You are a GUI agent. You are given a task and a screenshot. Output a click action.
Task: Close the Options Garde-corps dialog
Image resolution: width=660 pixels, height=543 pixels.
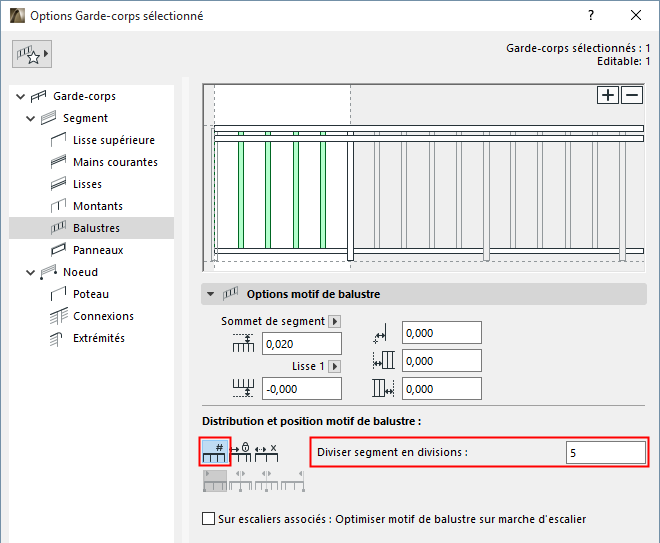[x=636, y=16]
